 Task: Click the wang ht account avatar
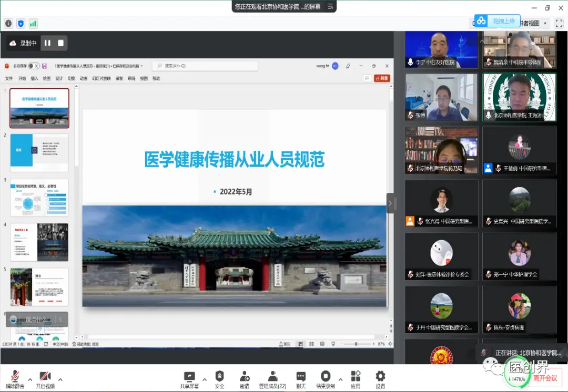tap(335, 66)
